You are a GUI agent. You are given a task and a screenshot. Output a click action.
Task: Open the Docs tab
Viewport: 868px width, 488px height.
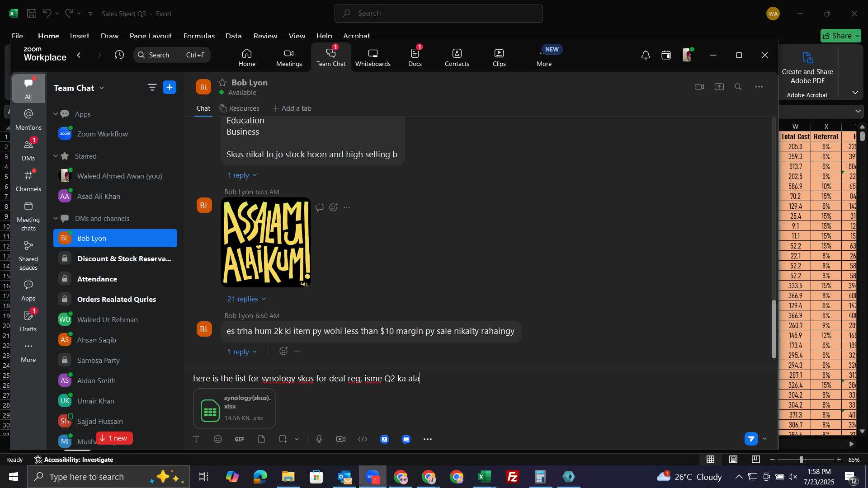click(x=415, y=58)
